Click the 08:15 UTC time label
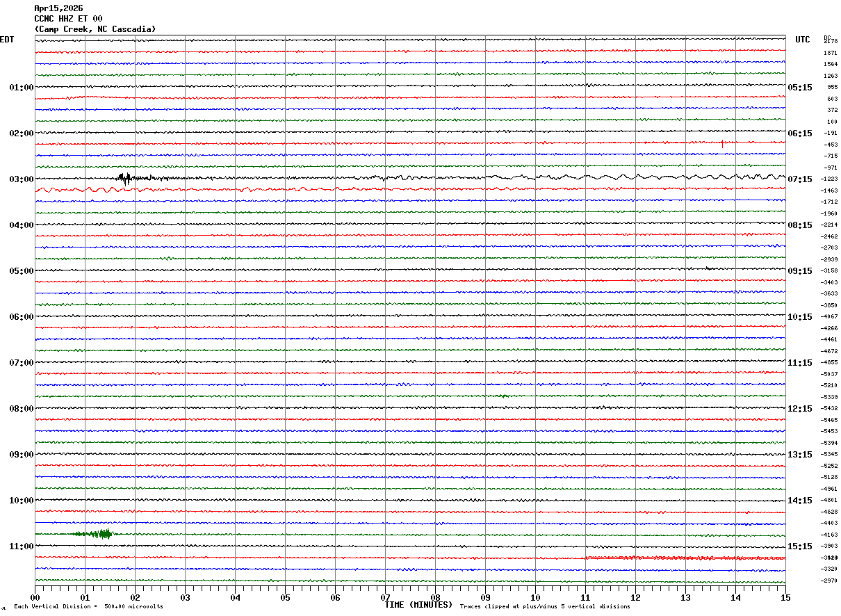841x616 pixels. pos(800,225)
